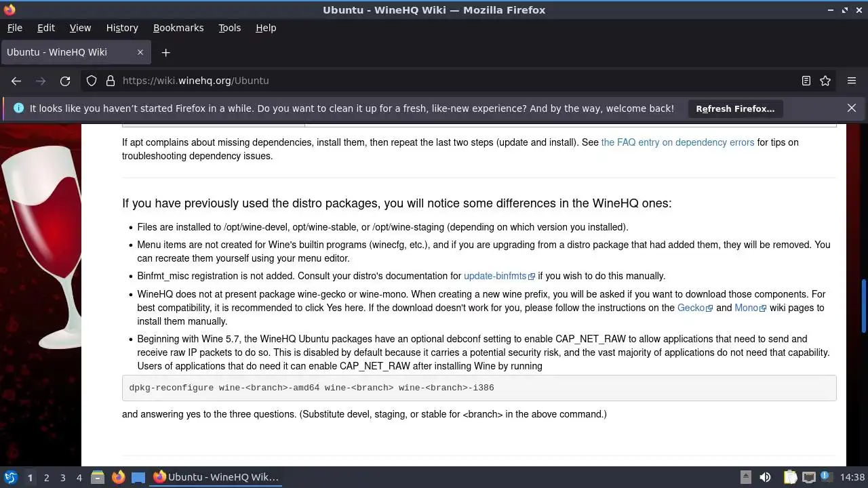Open the Firefox hamburger application menu
Image resolution: width=868 pixels, height=488 pixels.
(x=852, y=81)
